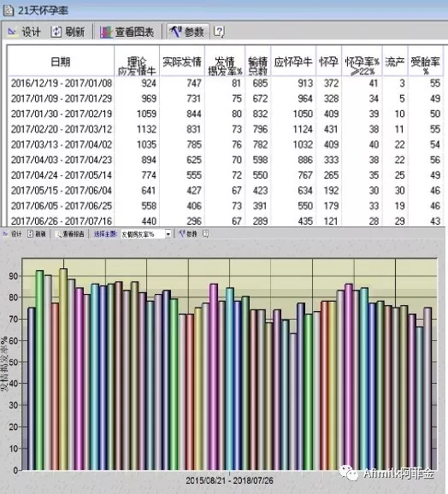The width and height of the screenshot is (448, 494).
Task: Click the tallest yellow bar in the chart
Action: (63, 369)
